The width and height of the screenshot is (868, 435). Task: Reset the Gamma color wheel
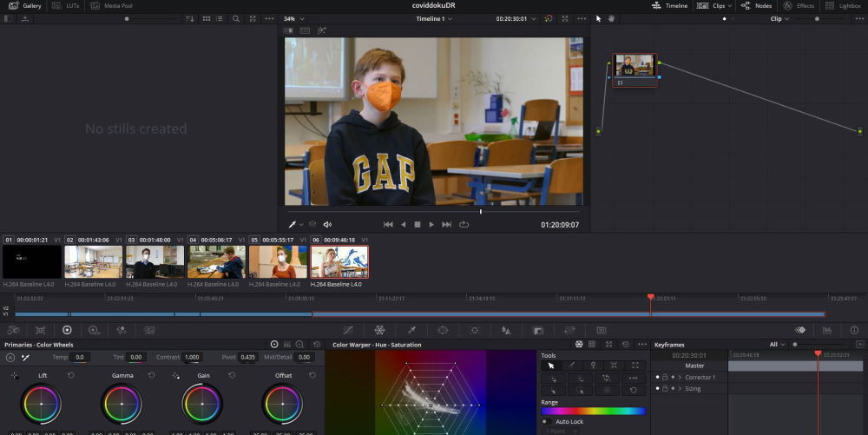[x=151, y=375]
